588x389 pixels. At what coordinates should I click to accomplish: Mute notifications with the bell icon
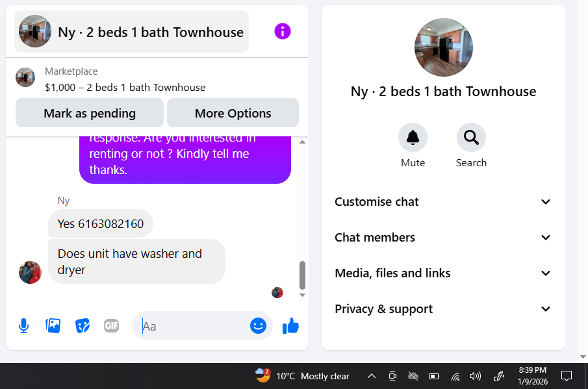[413, 138]
